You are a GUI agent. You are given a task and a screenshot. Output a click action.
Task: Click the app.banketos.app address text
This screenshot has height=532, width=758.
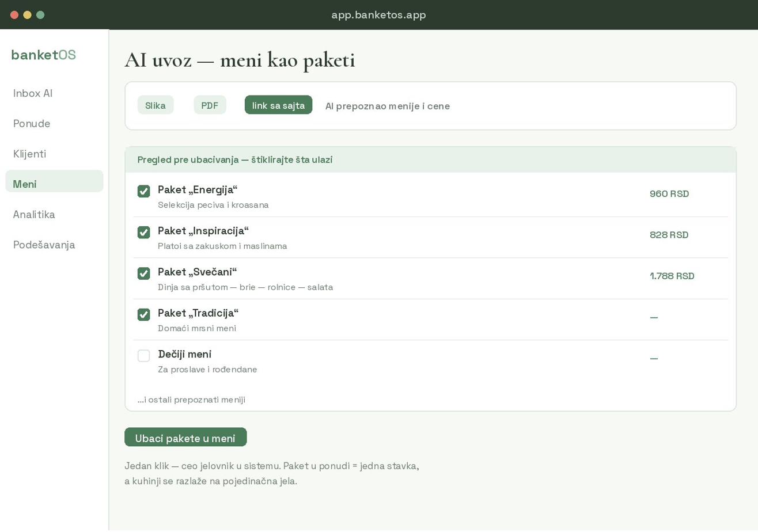tap(378, 15)
